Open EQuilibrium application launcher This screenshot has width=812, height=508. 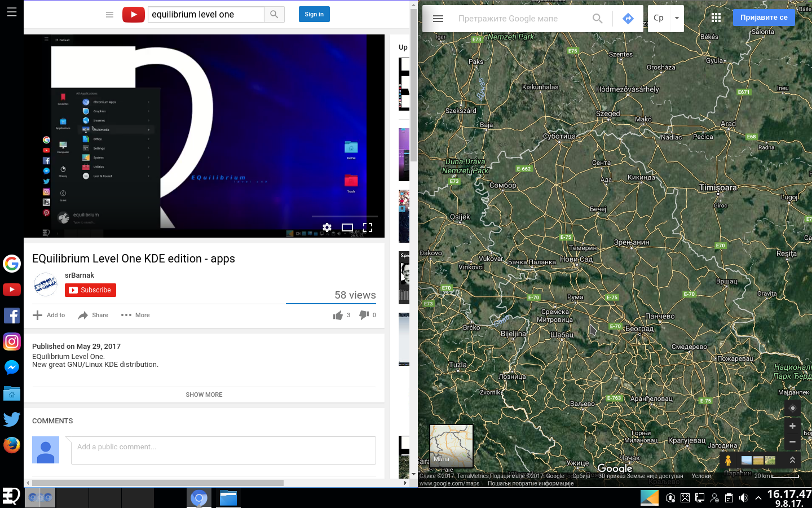[x=11, y=497]
